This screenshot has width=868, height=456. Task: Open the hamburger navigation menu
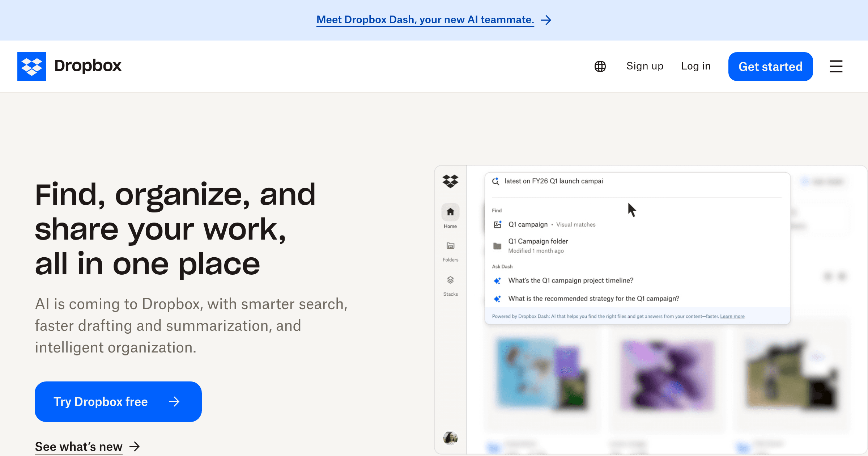click(836, 66)
